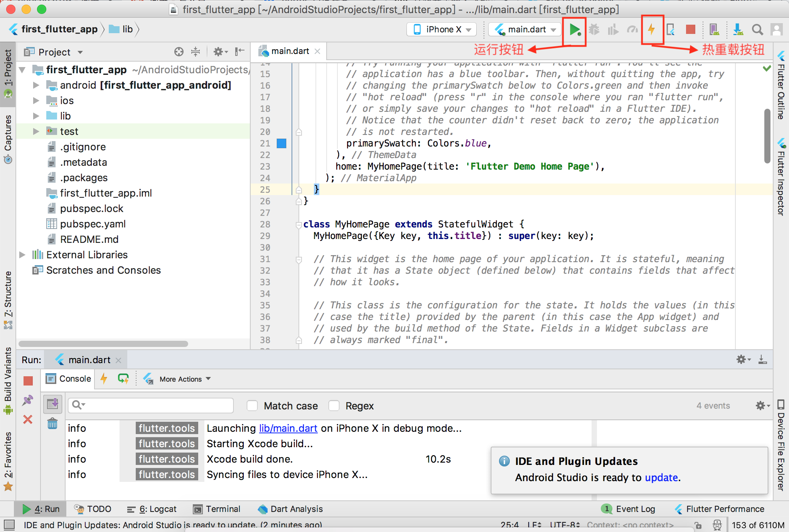This screenshot has width=789, height=532.
Task: Click the green Run button in toolbar
Action: pos(574,30)
